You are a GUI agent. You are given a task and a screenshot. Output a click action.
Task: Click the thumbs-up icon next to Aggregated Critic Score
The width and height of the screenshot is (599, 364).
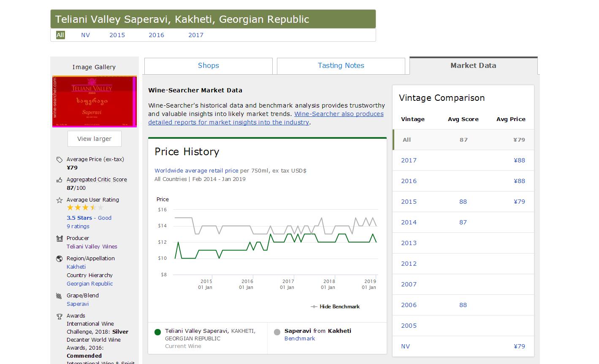[59, 180]
